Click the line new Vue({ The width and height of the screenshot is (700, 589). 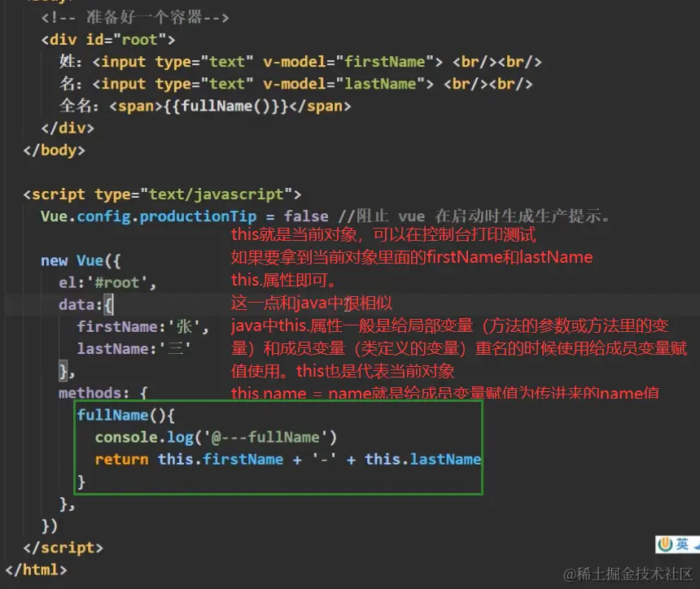tap(81, 260)
